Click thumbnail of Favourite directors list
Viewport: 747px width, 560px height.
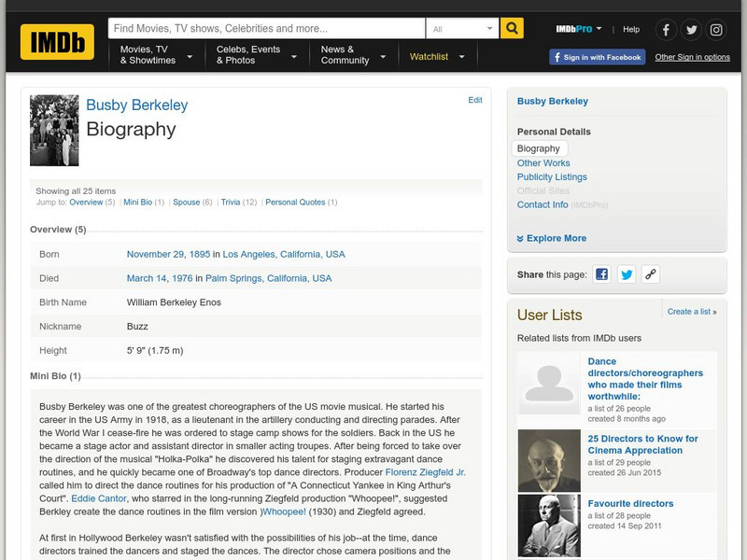pos(549,525)
